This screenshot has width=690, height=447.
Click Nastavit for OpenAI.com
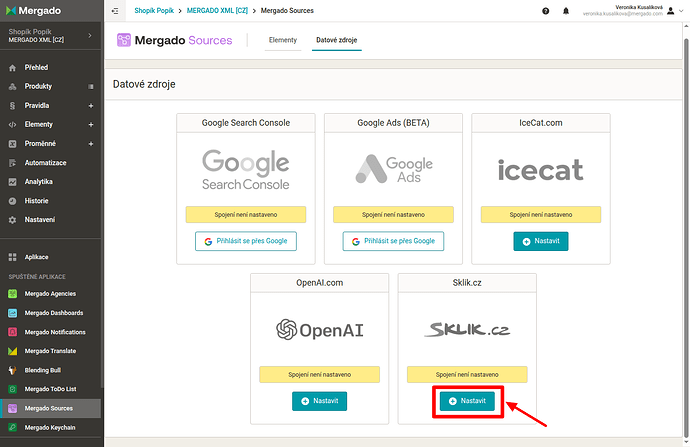coord(319,401)
